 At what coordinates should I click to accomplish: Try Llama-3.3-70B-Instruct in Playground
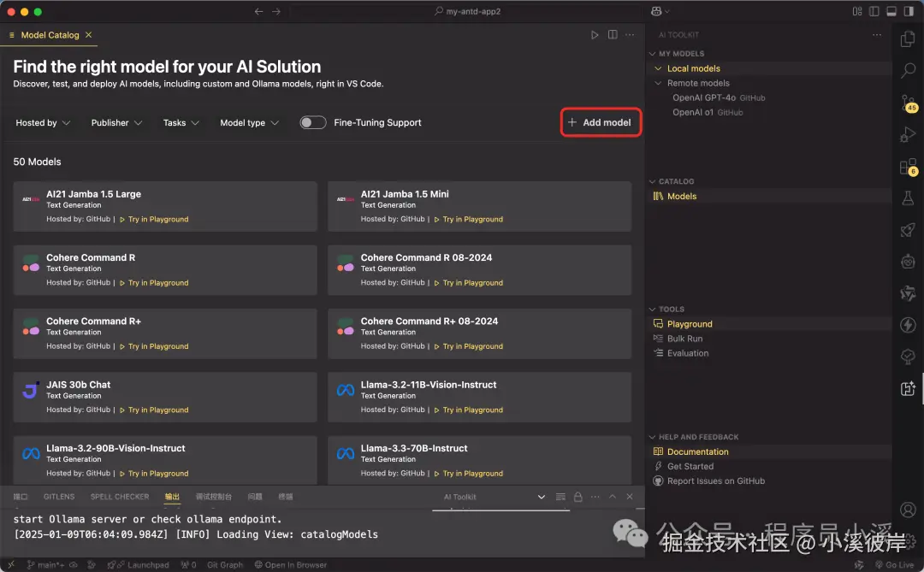click(x=469, y=474)
